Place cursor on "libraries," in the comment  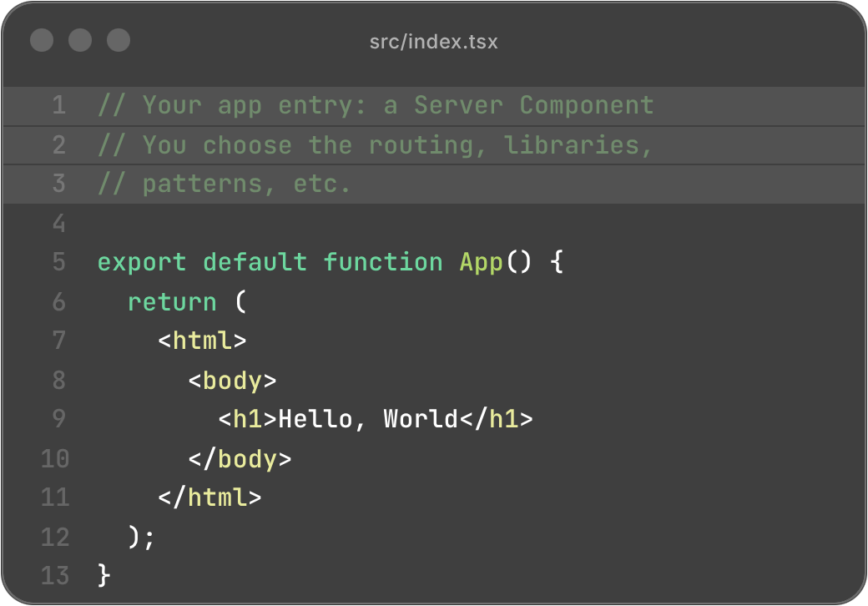(578, 144)
